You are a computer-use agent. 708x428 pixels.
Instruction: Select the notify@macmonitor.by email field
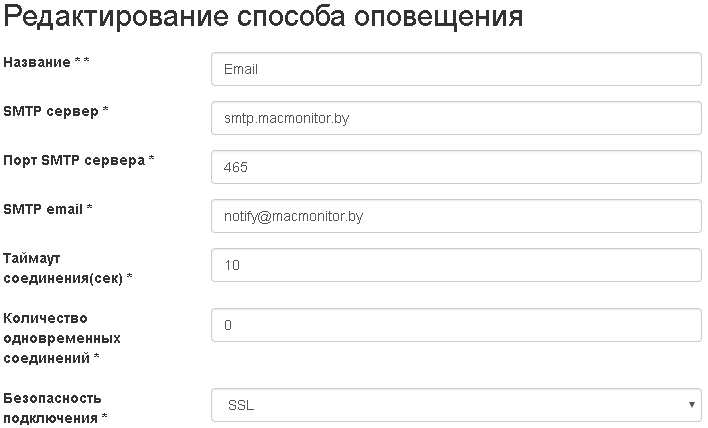[456, 216]
